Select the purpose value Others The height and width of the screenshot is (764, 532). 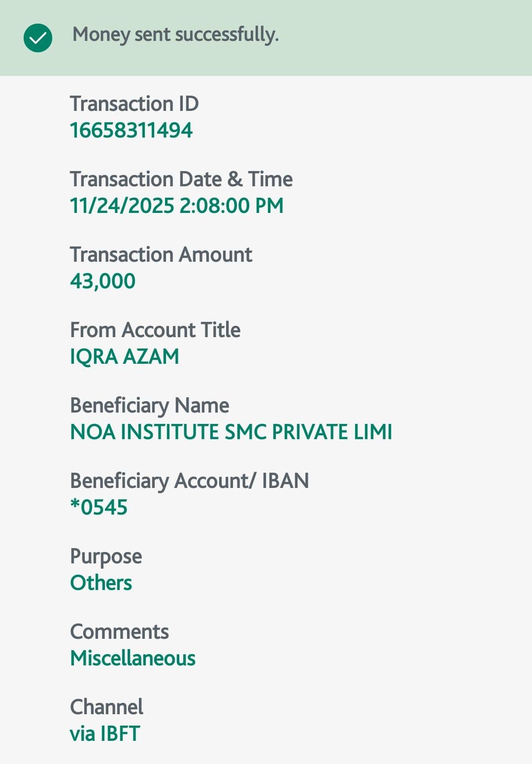[x=101, y=583]
